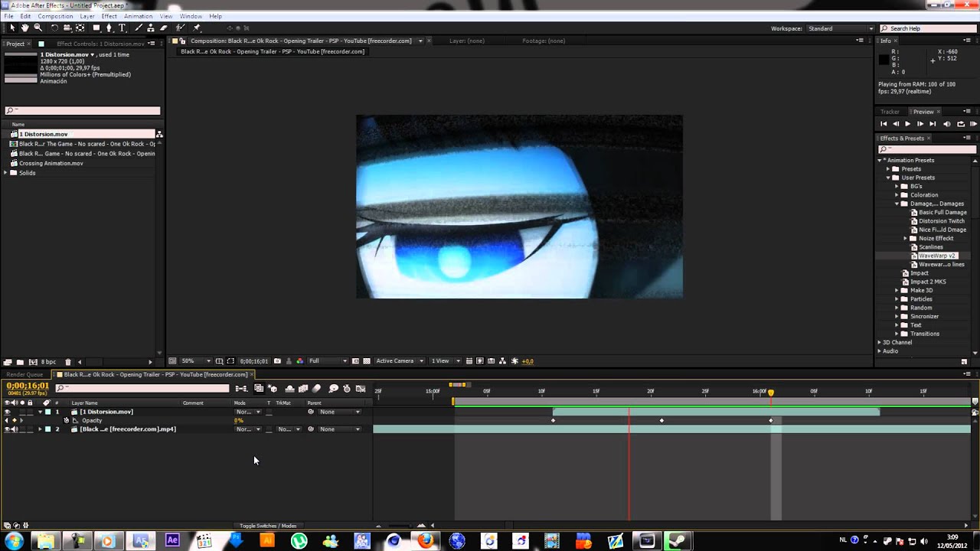Expand Black freecorder.com.mp4 layer properties
The image size is (980, 551).
tap(40, 429)
